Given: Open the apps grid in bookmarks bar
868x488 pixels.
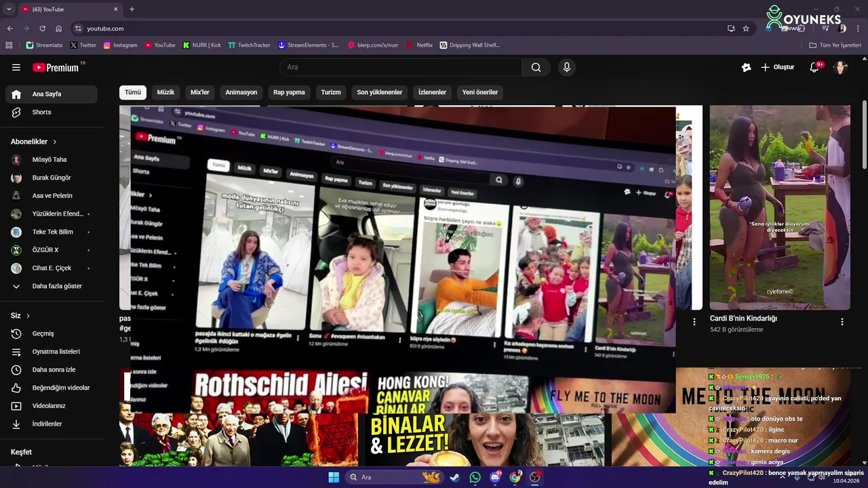Looking at the screenshot, I should [9, 45].
